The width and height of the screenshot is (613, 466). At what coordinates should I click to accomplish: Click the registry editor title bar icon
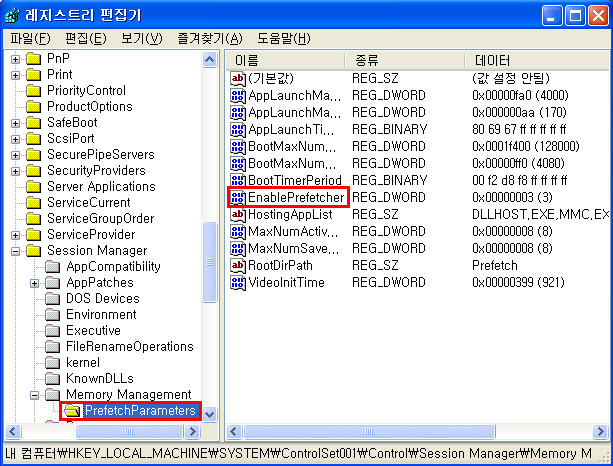click(x=13, y=16)
